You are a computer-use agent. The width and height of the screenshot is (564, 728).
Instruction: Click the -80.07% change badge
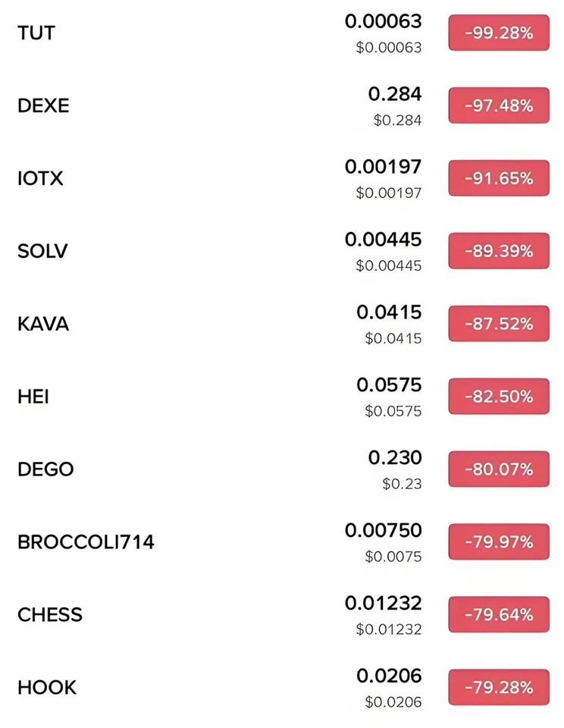click(x=499, y=469)
